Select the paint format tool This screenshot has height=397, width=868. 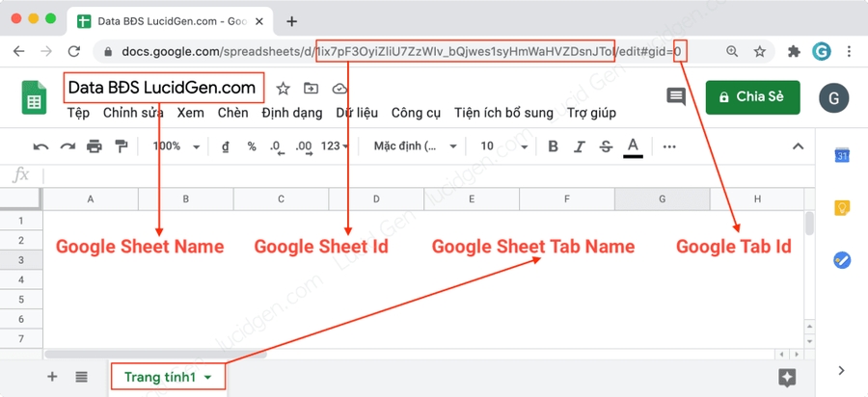[x=121, y=146]
